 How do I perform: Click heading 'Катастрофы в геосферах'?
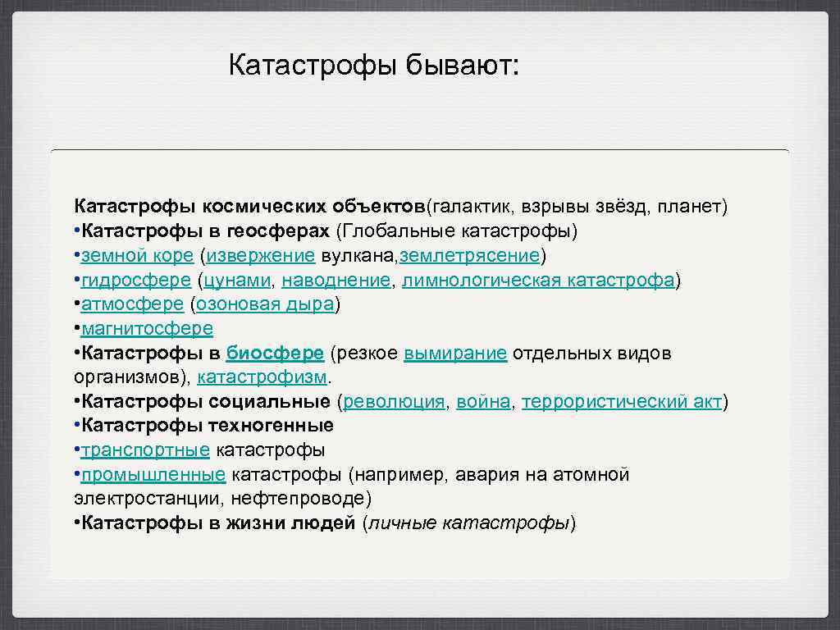coord(205,231)
